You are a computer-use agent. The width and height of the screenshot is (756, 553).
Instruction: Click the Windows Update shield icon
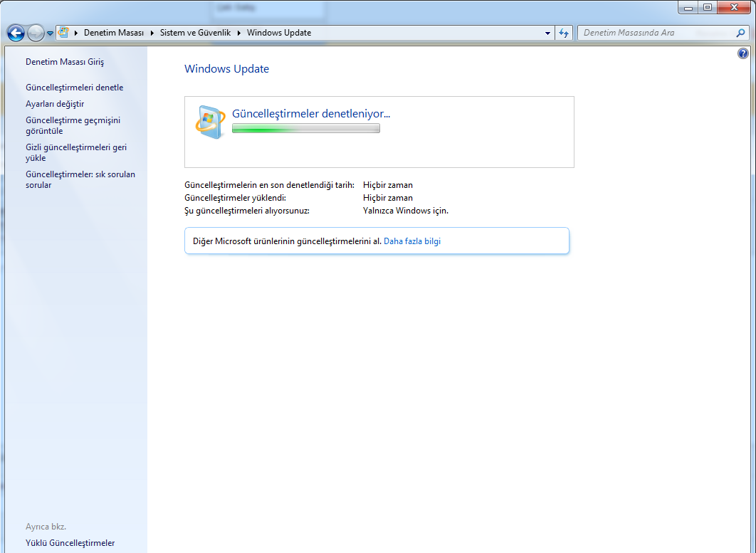(210, 122)
